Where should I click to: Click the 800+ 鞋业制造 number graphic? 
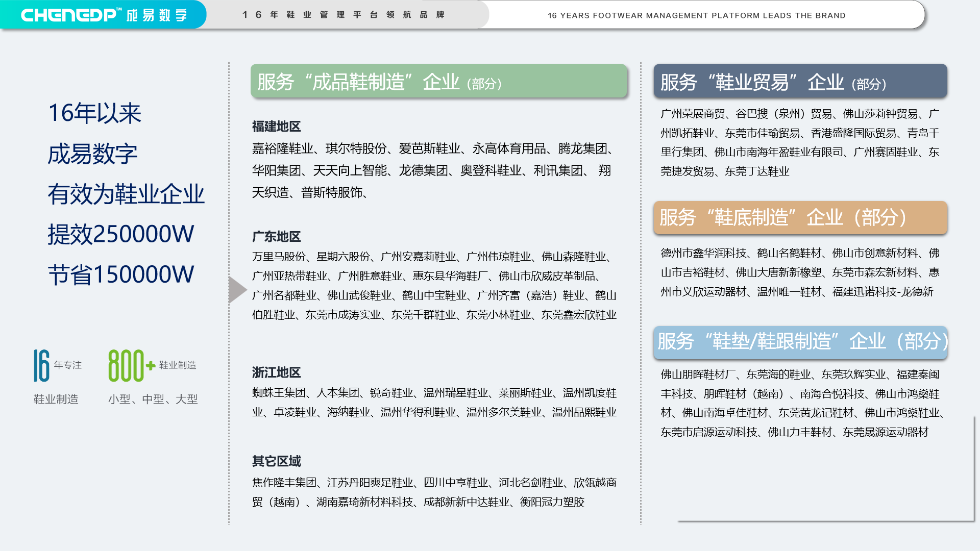point(152,365)
